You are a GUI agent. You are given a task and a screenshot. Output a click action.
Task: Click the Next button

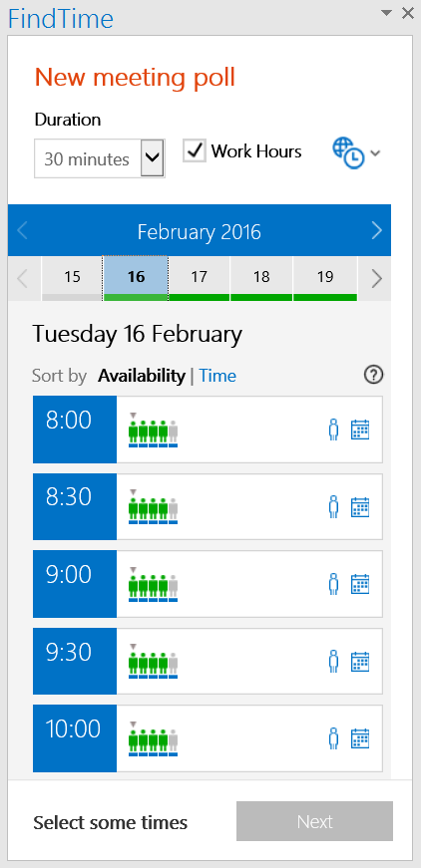coord(314,821)
